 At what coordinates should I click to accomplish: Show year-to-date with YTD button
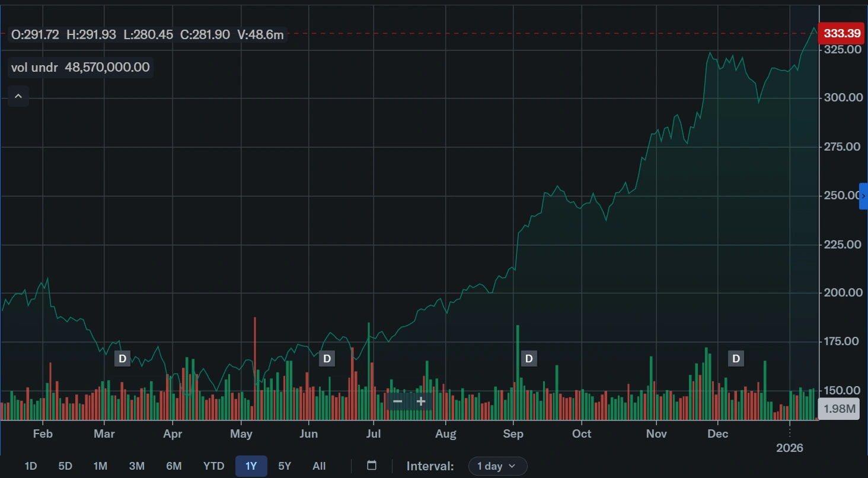pos(213,466)
